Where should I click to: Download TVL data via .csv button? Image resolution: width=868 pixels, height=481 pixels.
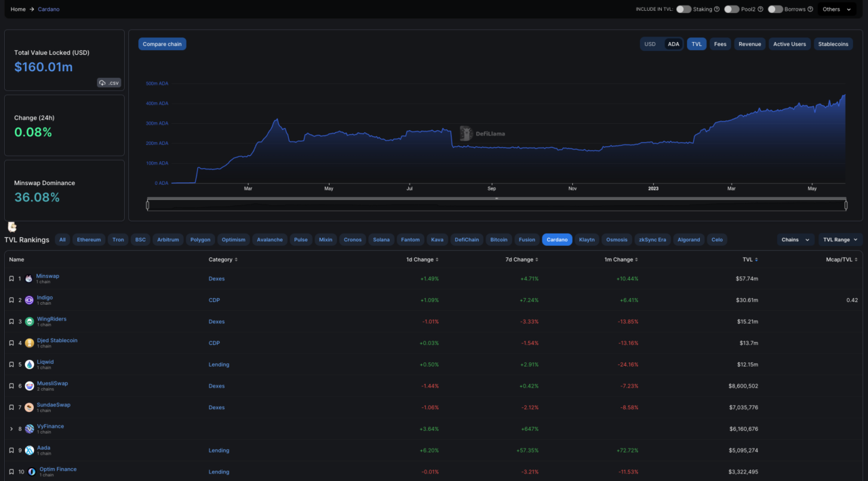[109, 83]
